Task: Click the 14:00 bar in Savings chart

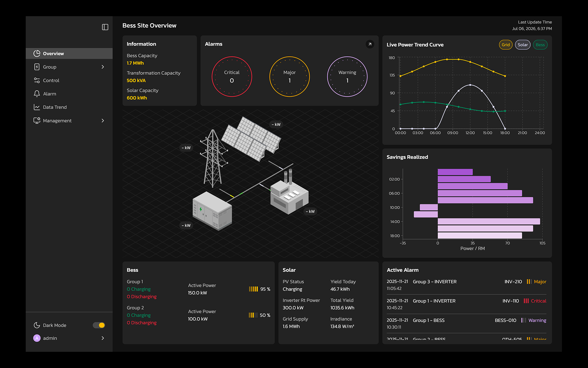Action: 489,222
